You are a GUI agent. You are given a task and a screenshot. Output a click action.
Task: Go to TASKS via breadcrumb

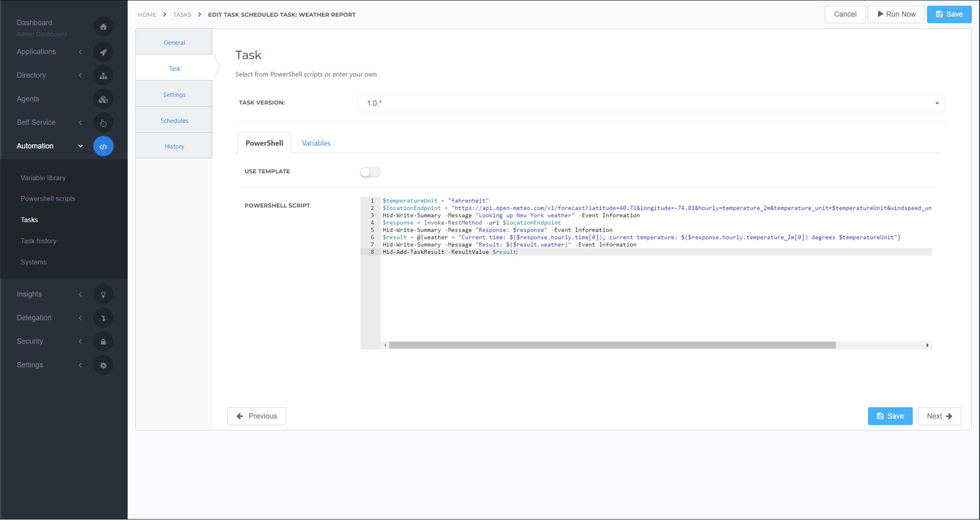point(182,15)
